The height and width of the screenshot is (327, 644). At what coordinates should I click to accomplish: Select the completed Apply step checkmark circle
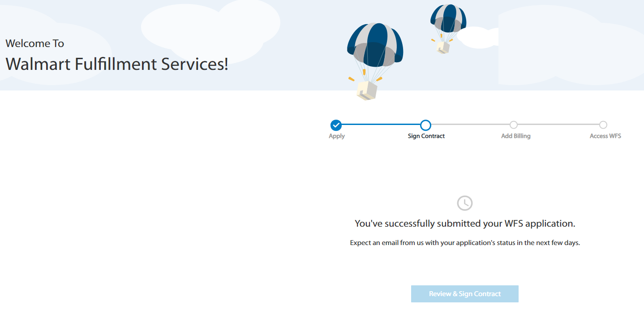[336, 125]
